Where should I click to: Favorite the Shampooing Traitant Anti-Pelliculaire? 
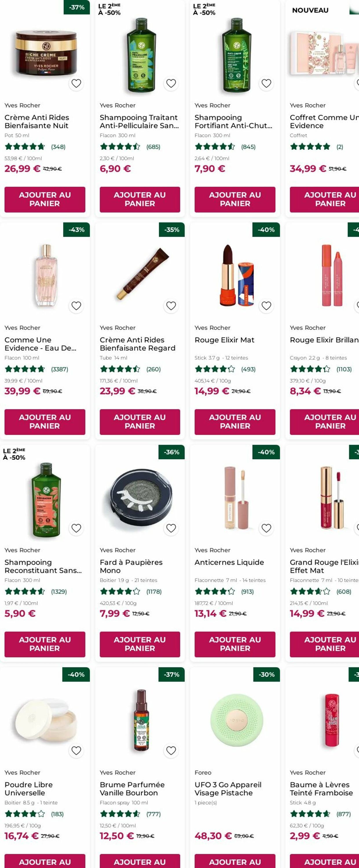(x=171, y=83)
